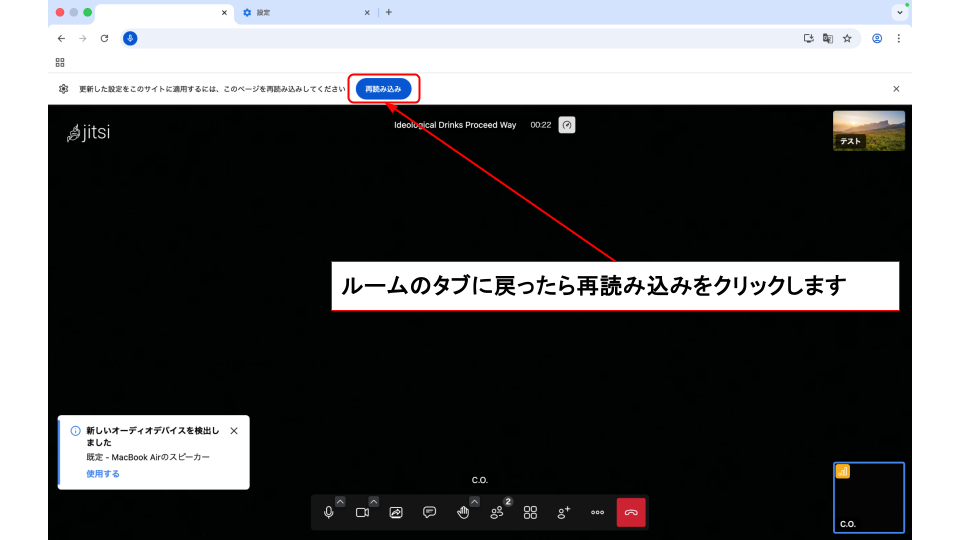960x540 pixels.
Task: Open the participants list
Action: tap(497, 512)
